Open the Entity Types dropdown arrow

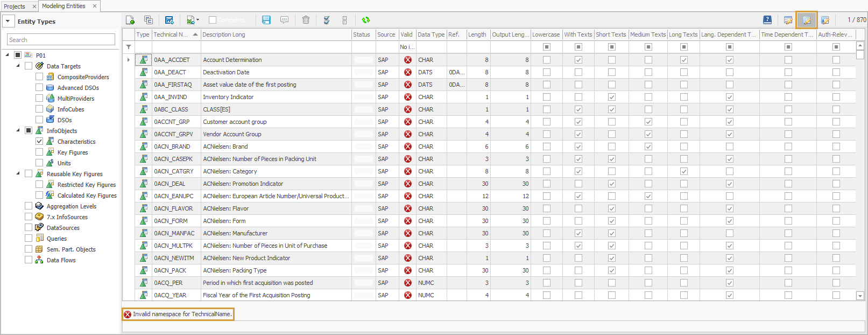pyautogui.click(x=8, y=22)
